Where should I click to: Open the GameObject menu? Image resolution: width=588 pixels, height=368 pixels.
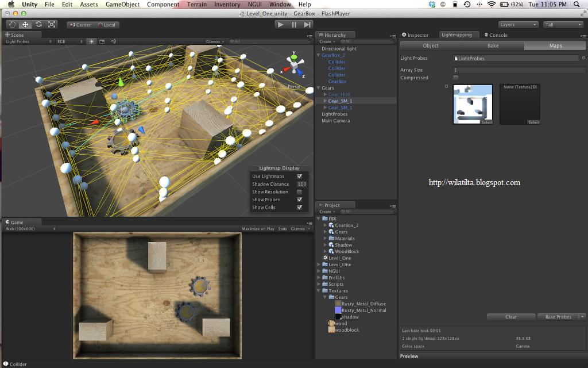(x=121, y=4)
